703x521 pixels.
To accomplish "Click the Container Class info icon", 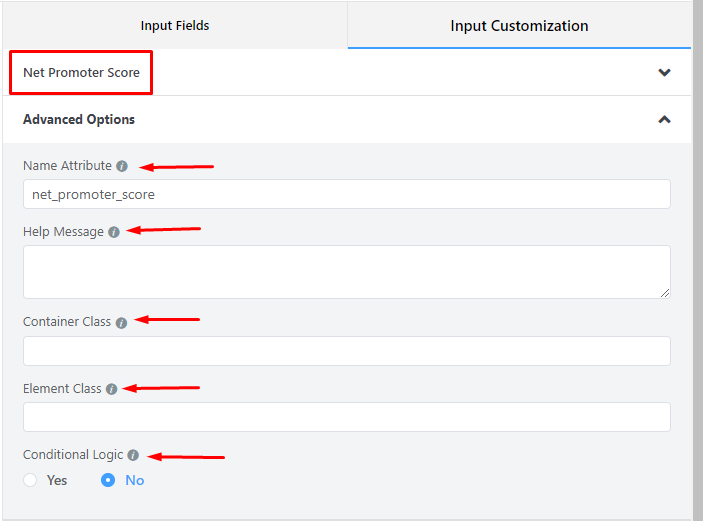I will (121, 323).
